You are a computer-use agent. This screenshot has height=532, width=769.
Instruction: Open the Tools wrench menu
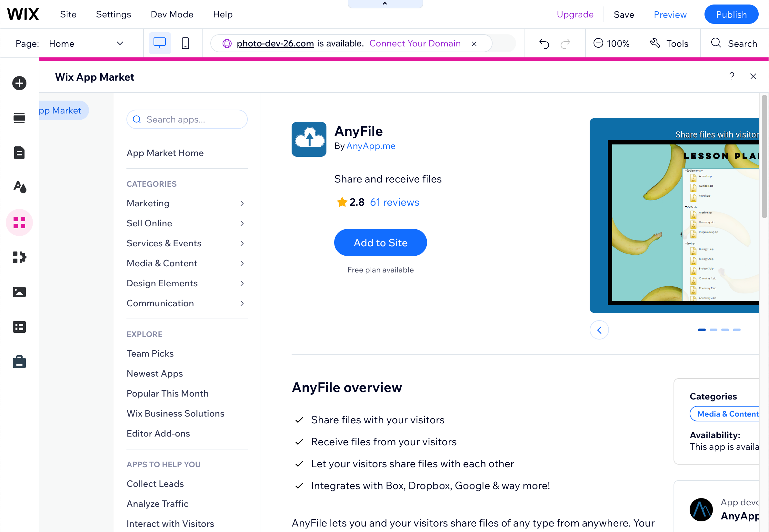[x=669, y=43]
